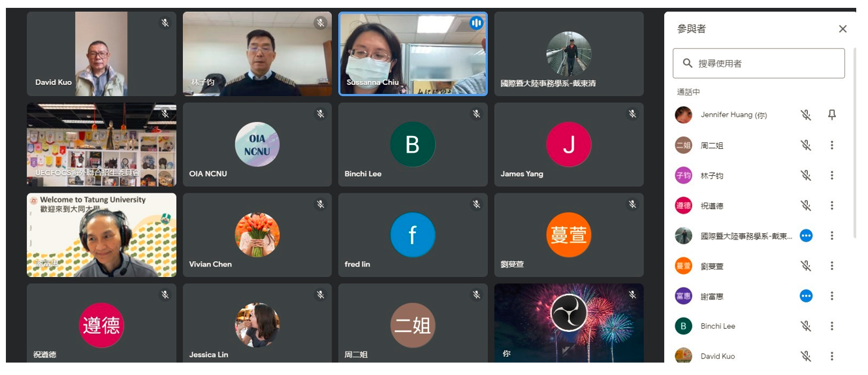The width and height of the screenshot is (868, 375).
Task: Click the muted mic icon on Vivian Chen's tile
Action: (x=320, y=204)
